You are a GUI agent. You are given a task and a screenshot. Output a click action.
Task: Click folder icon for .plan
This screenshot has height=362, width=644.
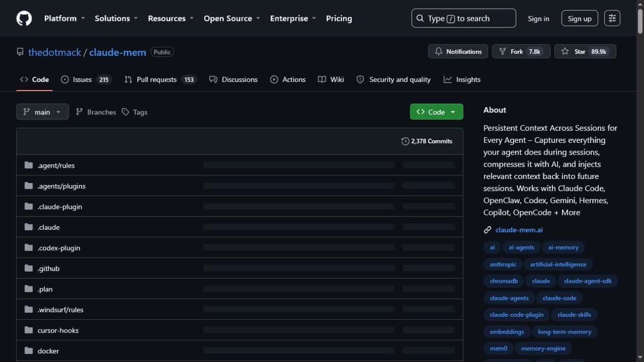coord(29,289)
